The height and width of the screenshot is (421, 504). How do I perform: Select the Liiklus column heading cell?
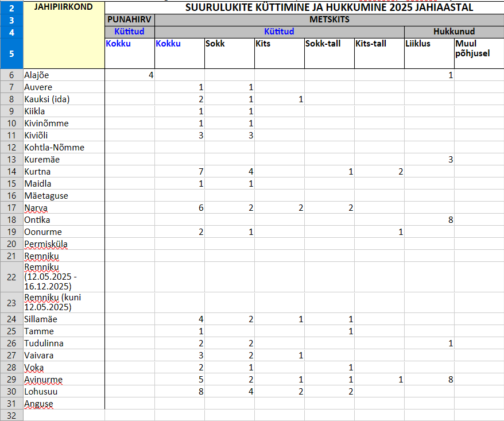coord(429,44)
